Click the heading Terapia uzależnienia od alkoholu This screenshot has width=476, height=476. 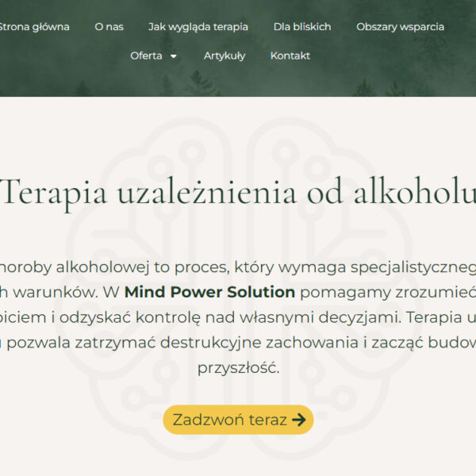tap(238, 194)
